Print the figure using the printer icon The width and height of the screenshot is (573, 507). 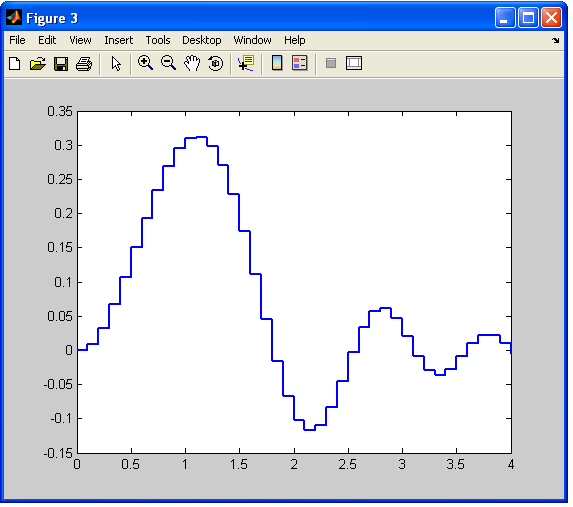[84, 64]
